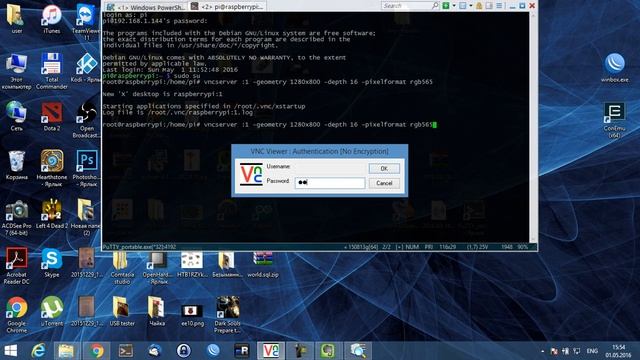640x360 pixels.
Task: Click the green new console plus icon
Action: tap(446, 6)
